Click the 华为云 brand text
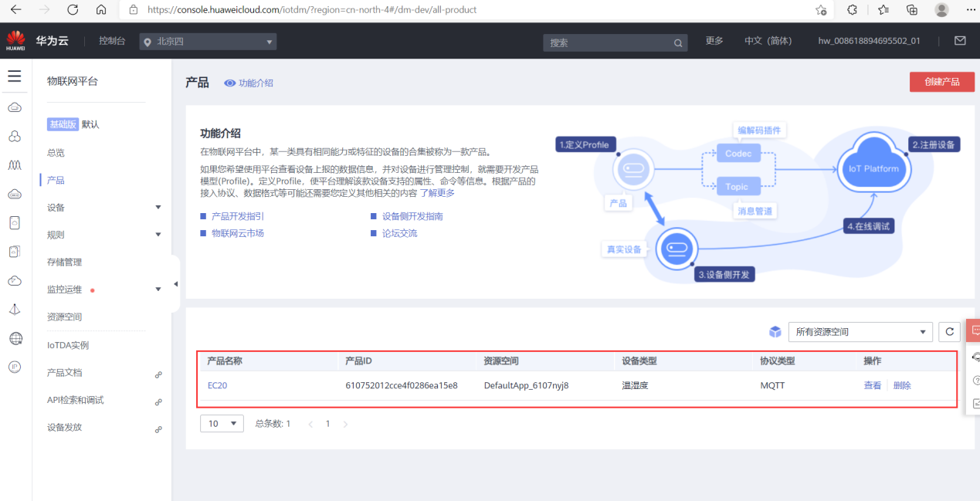Viewport: 980px width, 501px height. coord(52,41)
